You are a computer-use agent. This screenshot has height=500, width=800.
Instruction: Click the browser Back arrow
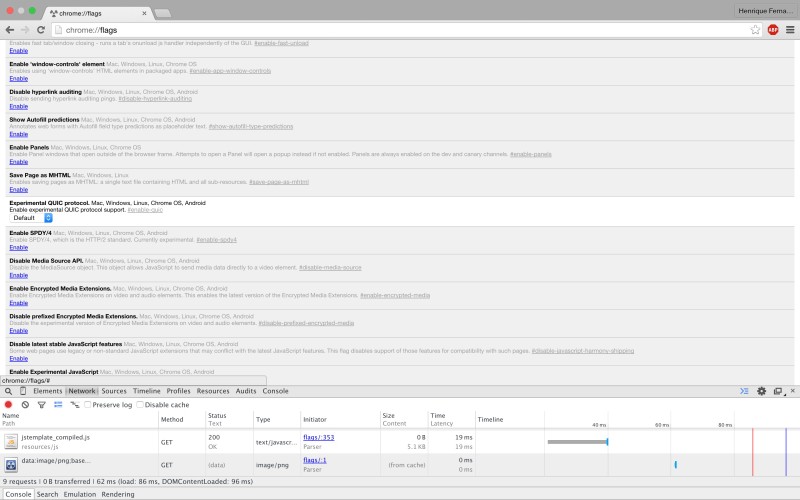10,30
